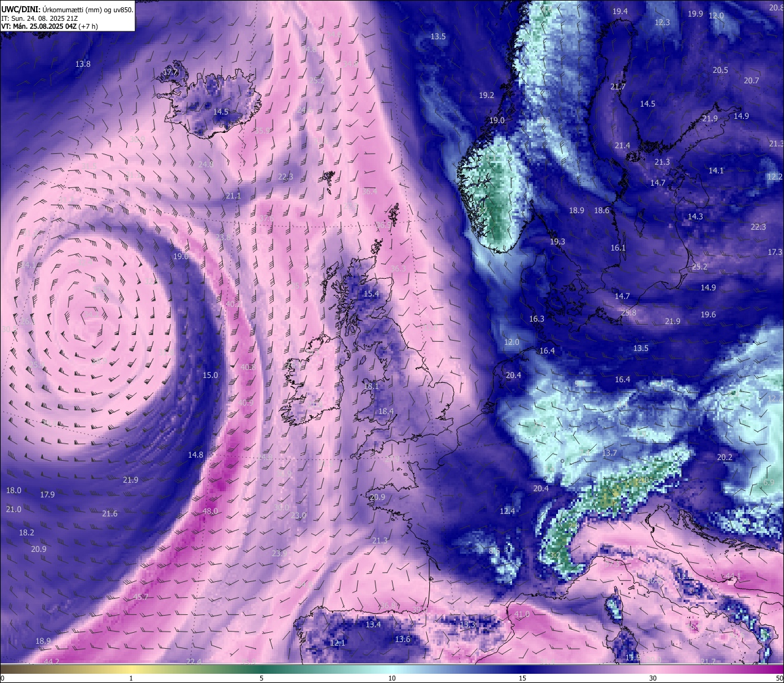Click the 1 label on the color scale
This screenshot has height=683, width=784.
(131, 678)
